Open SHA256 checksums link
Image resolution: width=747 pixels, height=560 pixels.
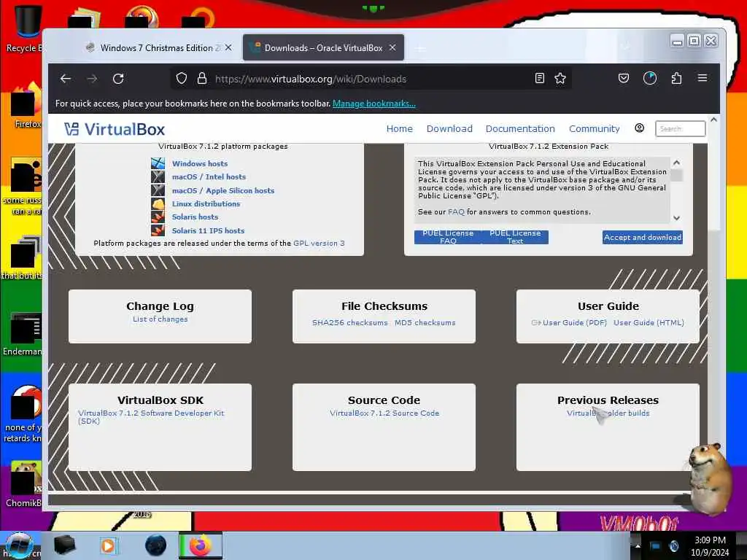349,322
